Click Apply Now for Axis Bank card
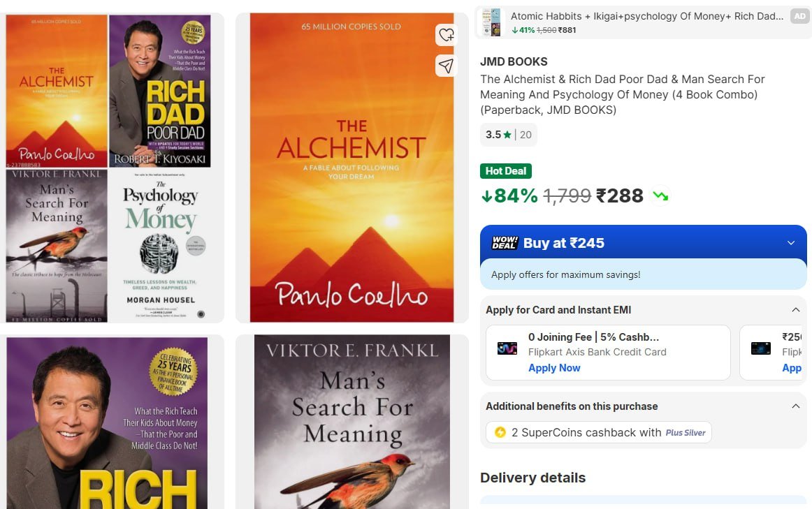The width and height of the screenshot is (812, 509). (554, 368)
